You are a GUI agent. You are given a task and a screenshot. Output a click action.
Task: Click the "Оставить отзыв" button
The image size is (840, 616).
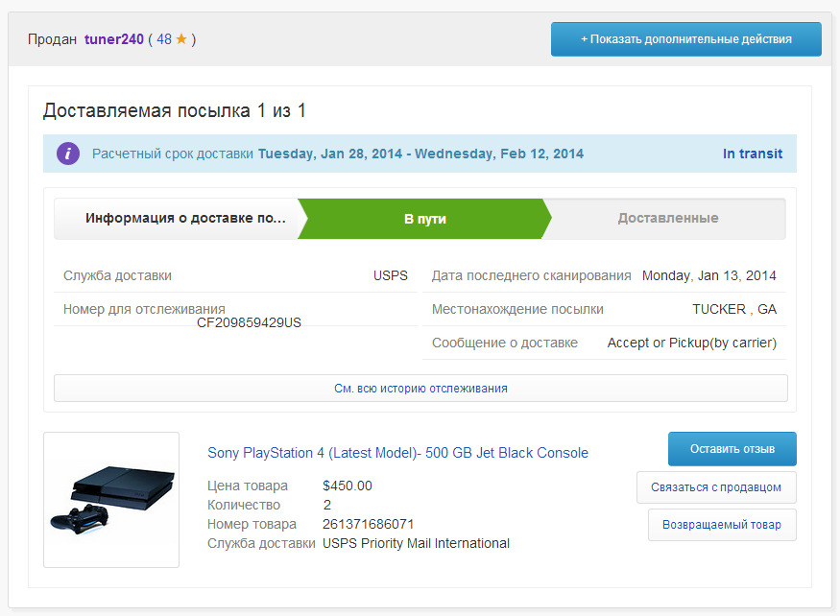(x=732, y=449)
